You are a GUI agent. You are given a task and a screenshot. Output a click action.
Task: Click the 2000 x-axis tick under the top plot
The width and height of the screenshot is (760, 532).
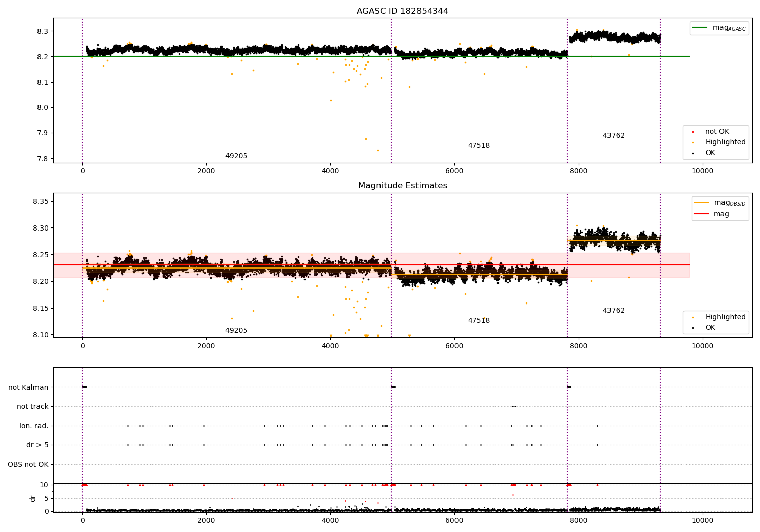click(x=206, y=171)
